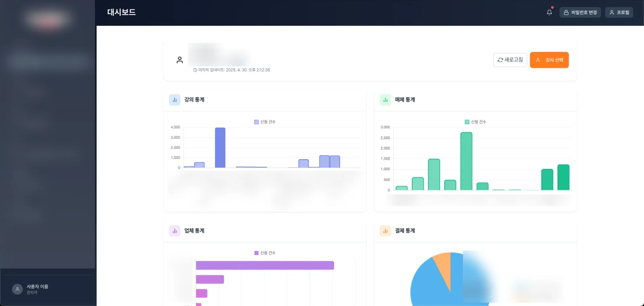Click the 사용자 이름 label in sidebar

37,287
